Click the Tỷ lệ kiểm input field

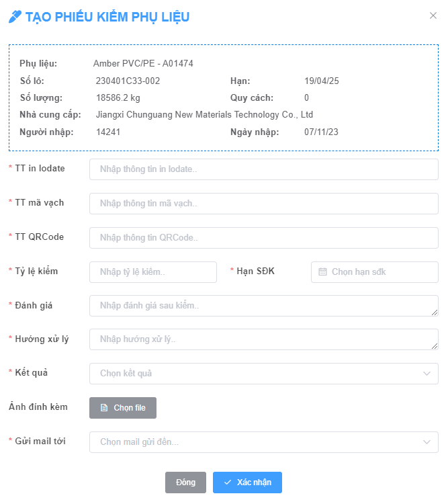tap(153, 272)
